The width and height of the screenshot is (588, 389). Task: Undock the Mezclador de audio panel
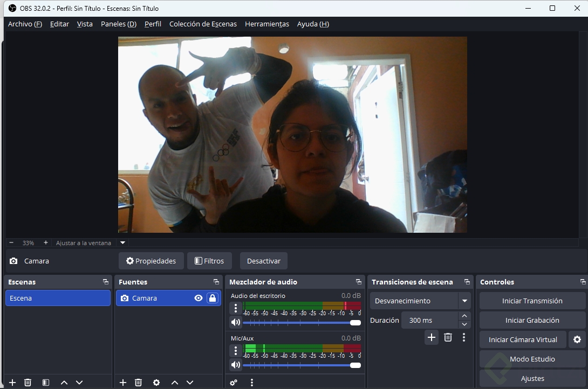point(359,282)
